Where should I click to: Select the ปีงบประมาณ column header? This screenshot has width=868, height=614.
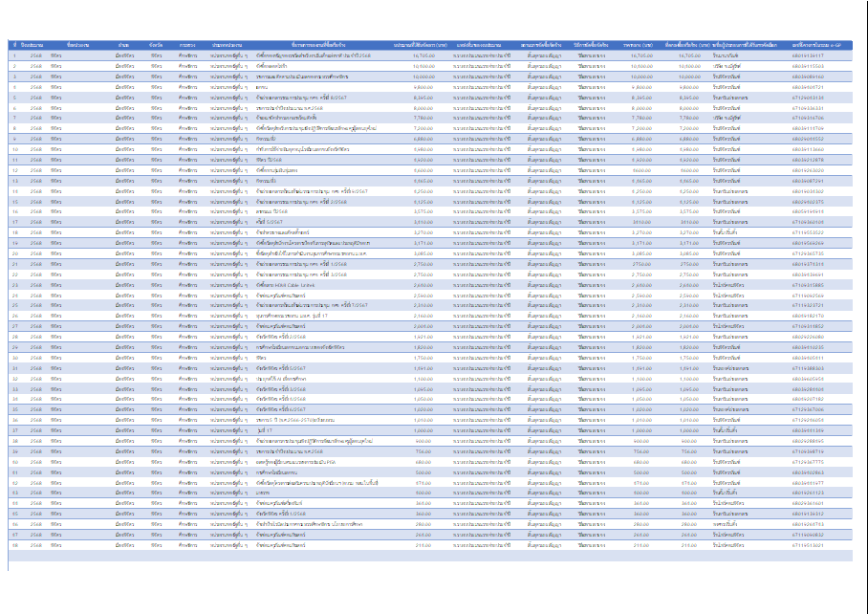(33, 45)
